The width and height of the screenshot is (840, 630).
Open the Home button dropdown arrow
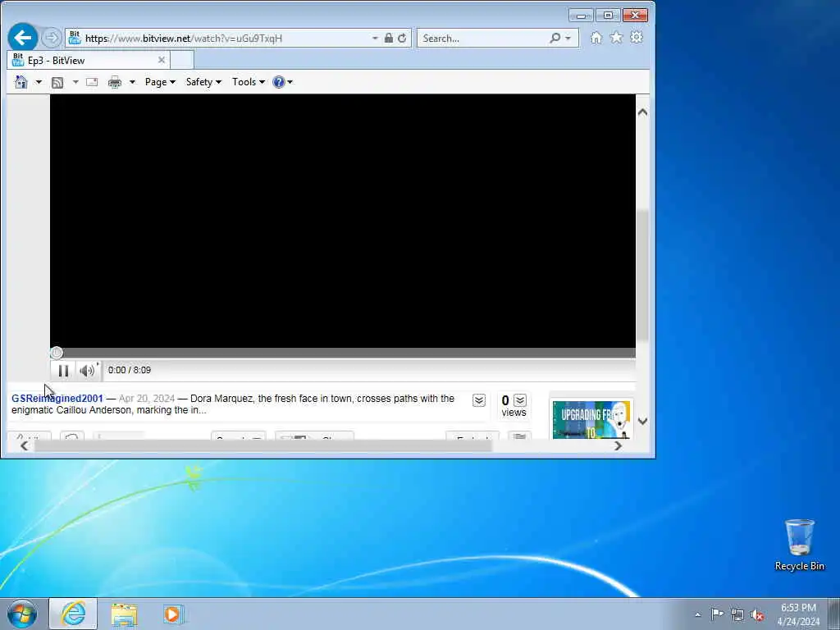click(x=39, y=82)
